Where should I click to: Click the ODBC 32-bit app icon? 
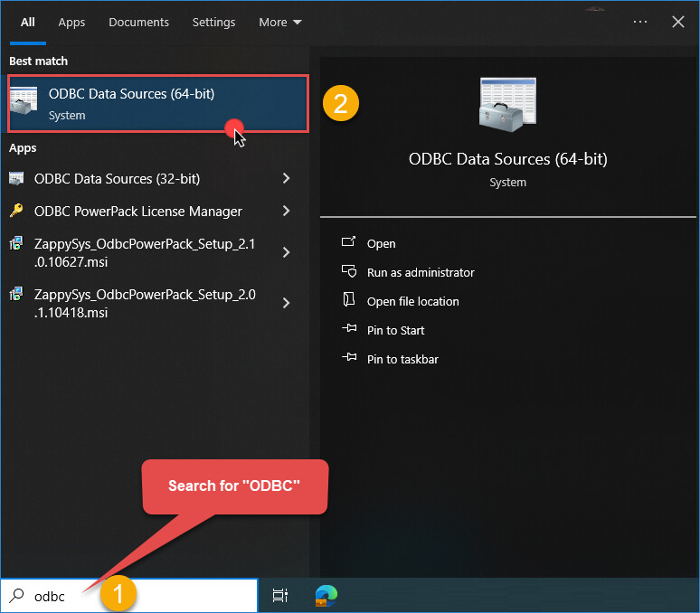coord(16,178)
